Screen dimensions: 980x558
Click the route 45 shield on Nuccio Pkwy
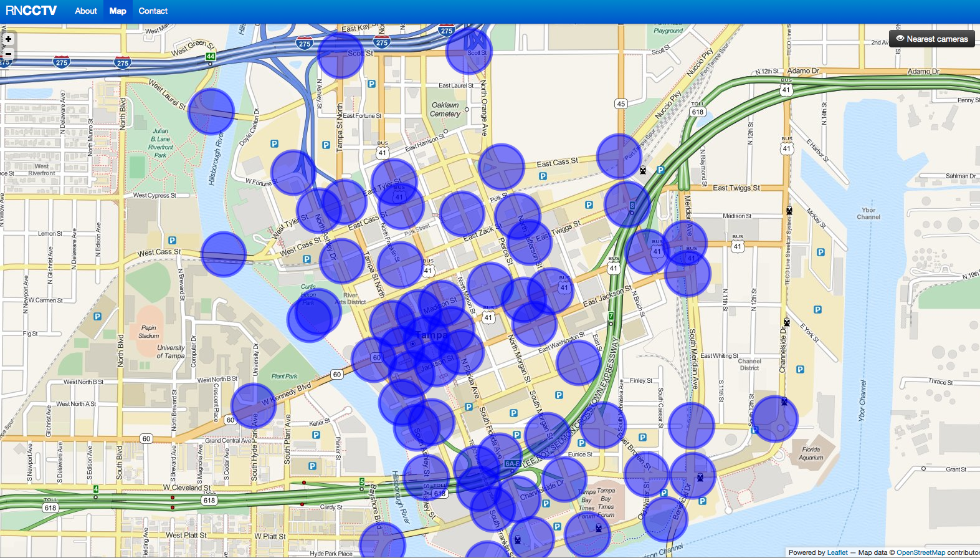coord(621,104)
